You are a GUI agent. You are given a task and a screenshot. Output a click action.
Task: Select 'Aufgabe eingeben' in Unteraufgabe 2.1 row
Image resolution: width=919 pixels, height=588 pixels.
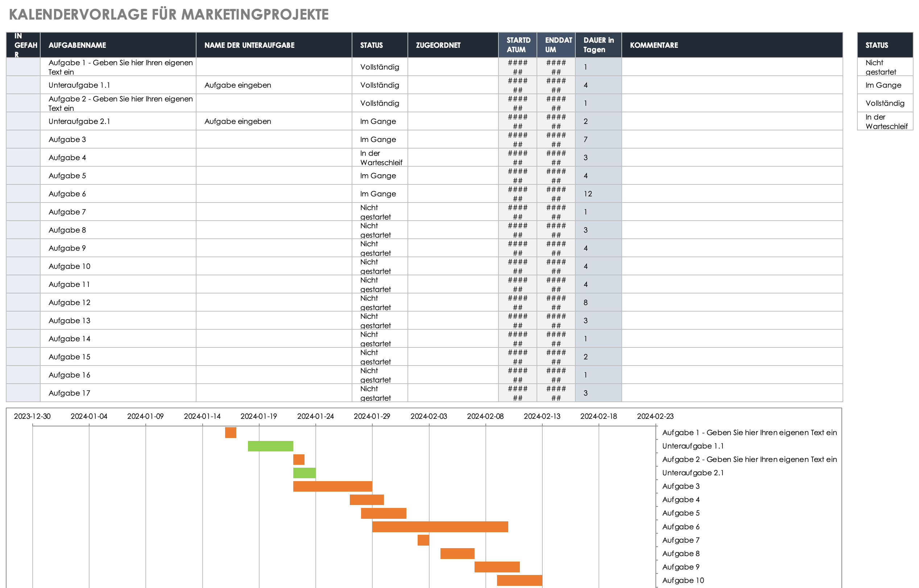pyautogui.click(x=274, y=121)
